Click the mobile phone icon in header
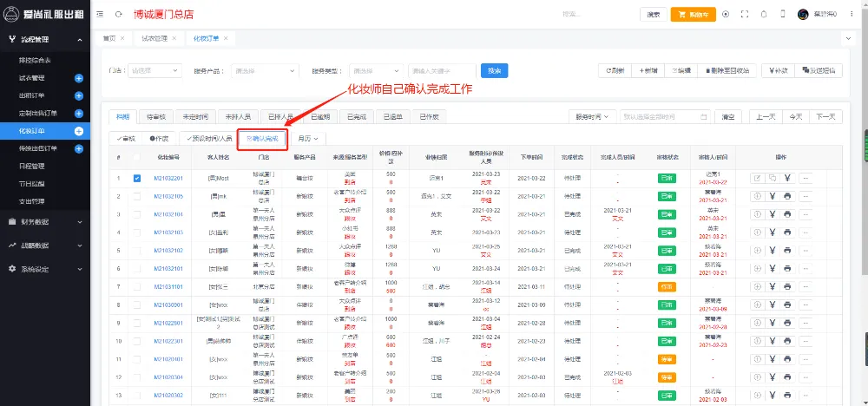The image size is (868, 406). coord(782,15)
